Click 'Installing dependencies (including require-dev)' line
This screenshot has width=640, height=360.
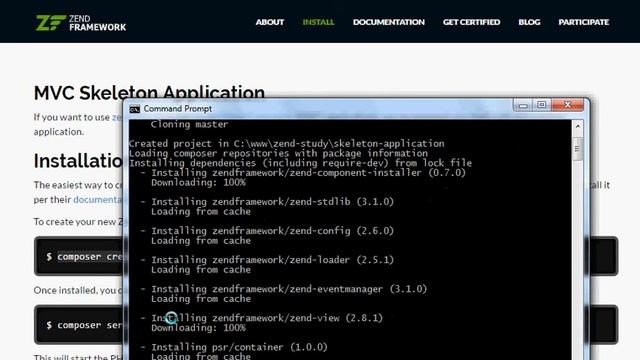coord(300,163)
